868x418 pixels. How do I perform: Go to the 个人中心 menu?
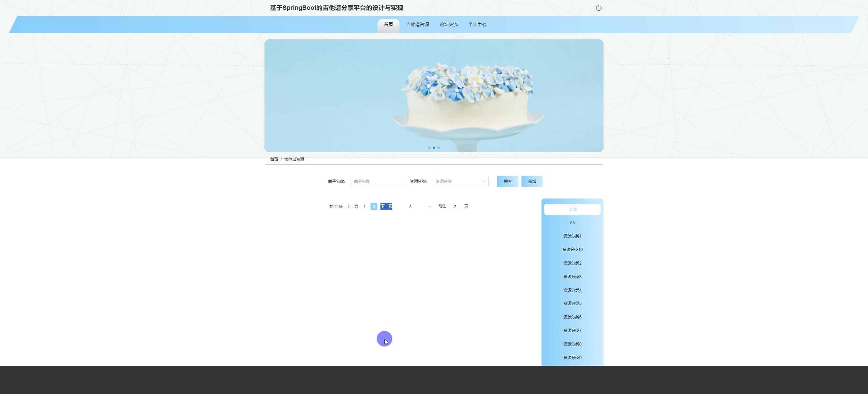(x=477, y=25)
